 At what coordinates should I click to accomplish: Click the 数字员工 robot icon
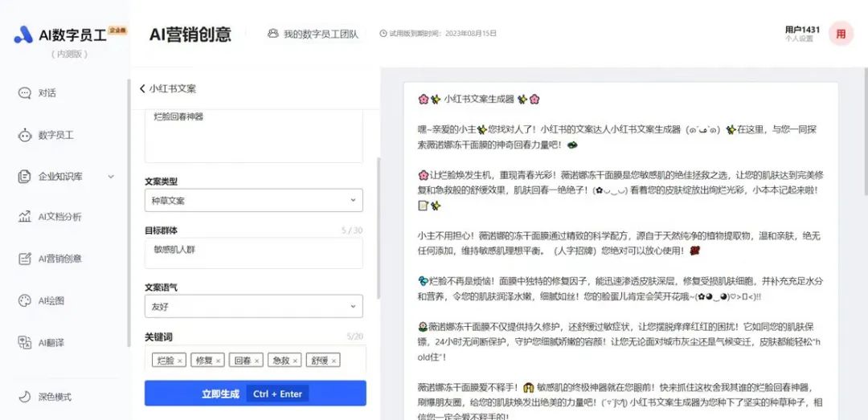[24, 135]
